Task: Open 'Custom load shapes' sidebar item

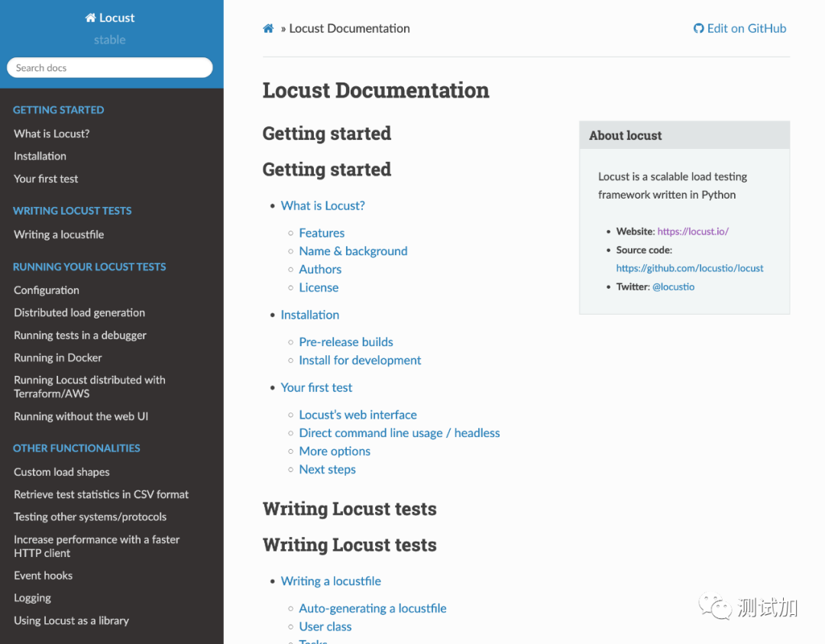Action: (x=62, y=472)
